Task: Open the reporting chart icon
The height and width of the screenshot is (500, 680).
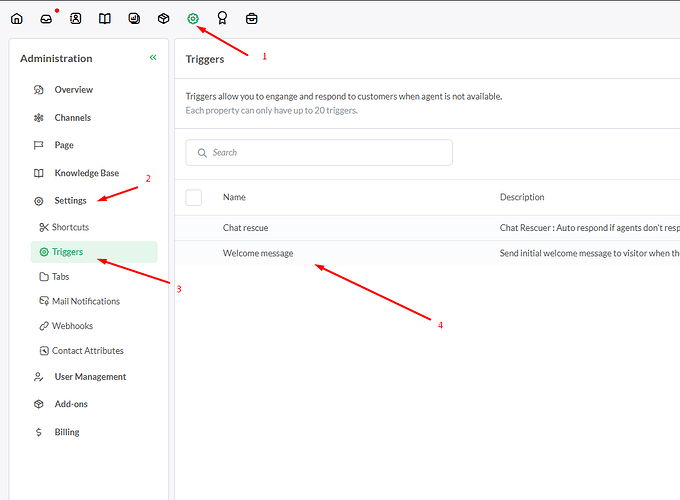Action: click(x=134, y=19)
